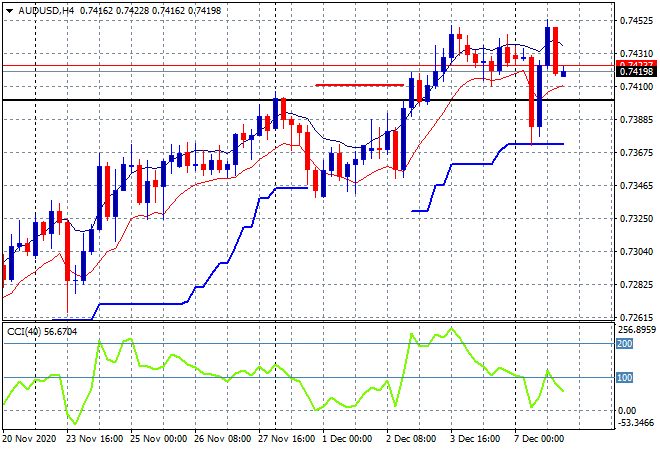Click the CCI 0.00 scale label
Viewport: 660px width, 450px height.
627,410
